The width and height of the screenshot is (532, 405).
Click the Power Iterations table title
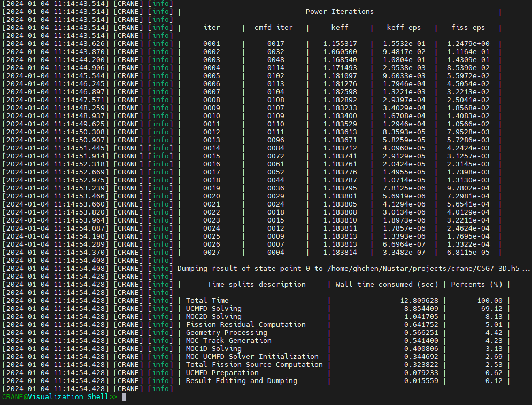(340, 12)
